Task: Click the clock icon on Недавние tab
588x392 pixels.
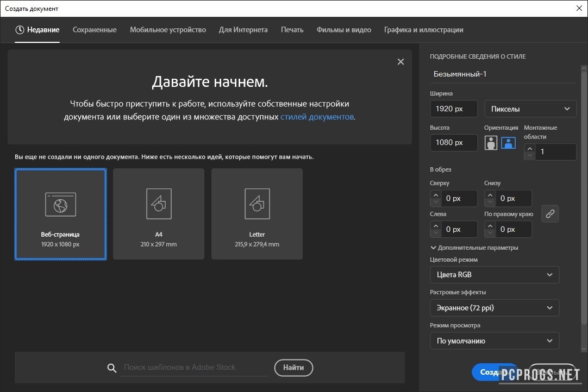Action: click(x=20, y=30)
